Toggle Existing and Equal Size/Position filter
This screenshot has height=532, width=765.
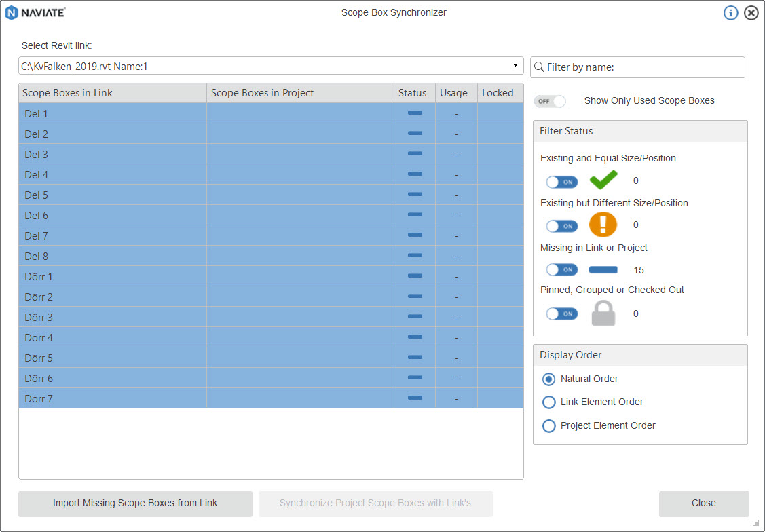point(562,182)
